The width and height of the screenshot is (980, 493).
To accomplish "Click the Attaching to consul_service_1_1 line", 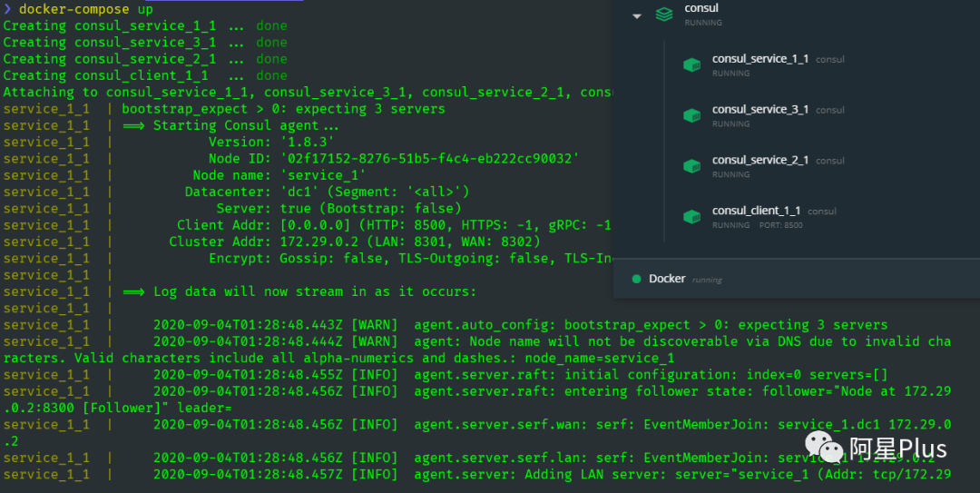I will pos(308,92).
